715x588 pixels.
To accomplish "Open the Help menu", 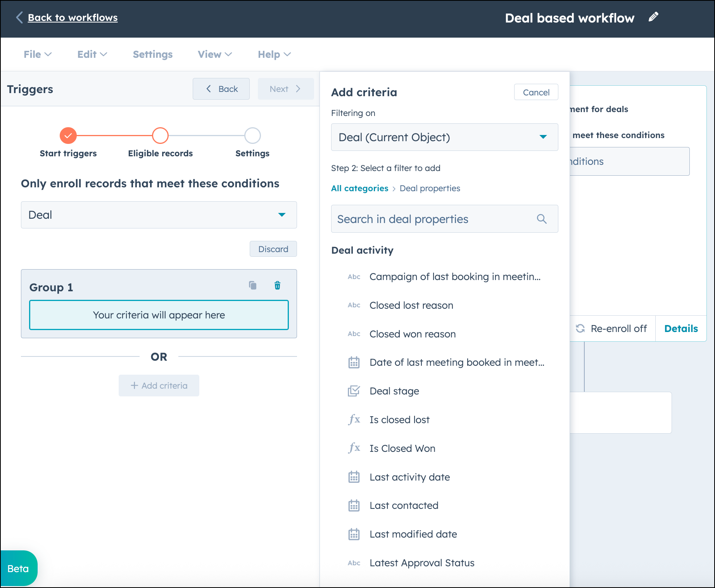I will click(275, 54).
